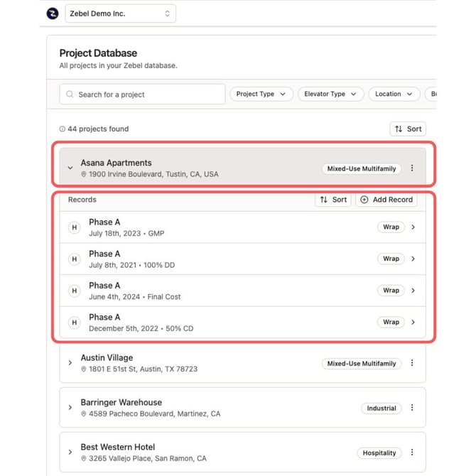Open the Location filter dropdown
Viewport: 476px width, 476px height.
(x=393, y=94)
